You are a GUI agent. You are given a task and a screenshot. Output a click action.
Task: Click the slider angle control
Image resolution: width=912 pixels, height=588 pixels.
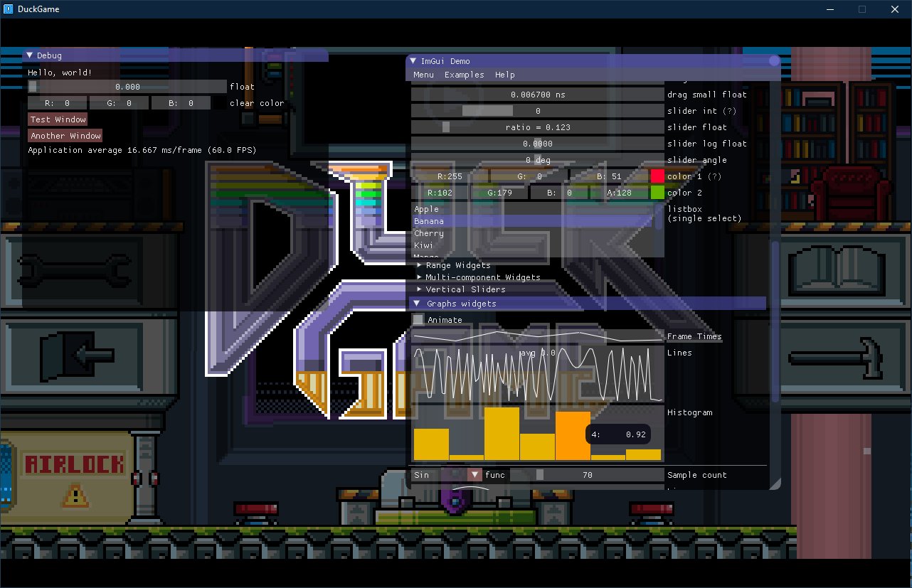point(538,160)
